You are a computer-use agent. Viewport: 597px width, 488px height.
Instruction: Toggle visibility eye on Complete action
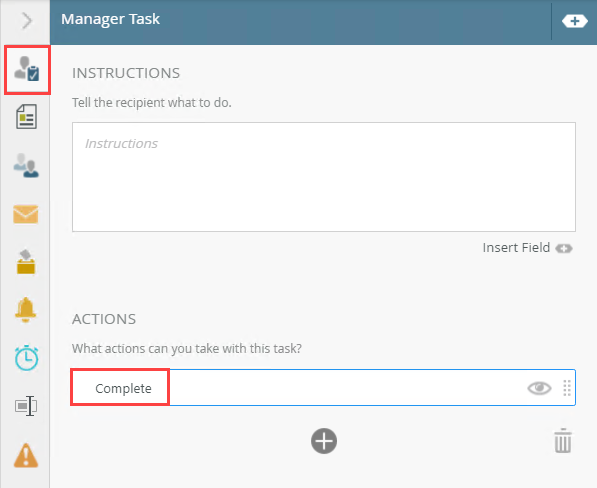click(539, 388)
